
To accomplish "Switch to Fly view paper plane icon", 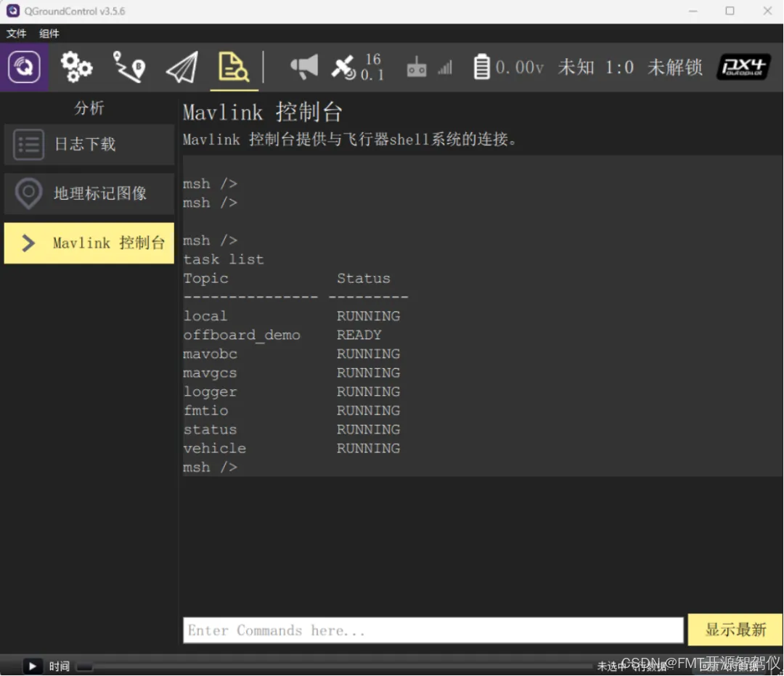I will pyautogui.click(x=182, y=67).
